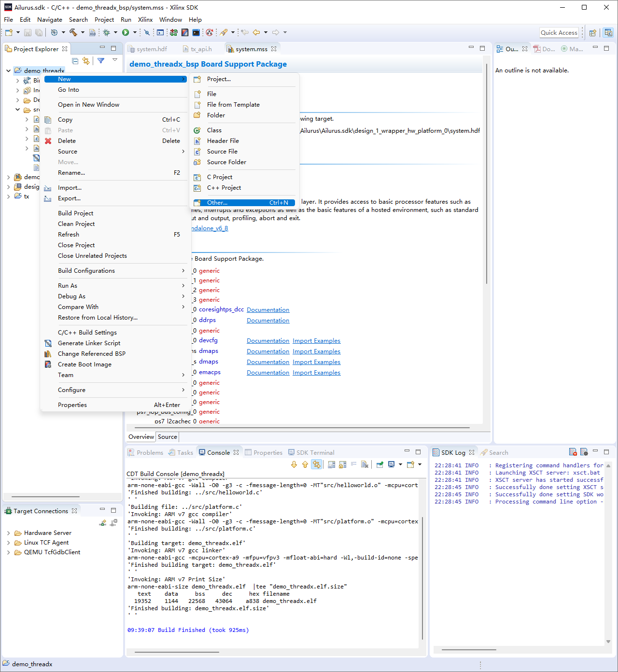The image size is (618, 672).
Task: Open the devcfg Documentation link
Action: click(x=268, y=341)
